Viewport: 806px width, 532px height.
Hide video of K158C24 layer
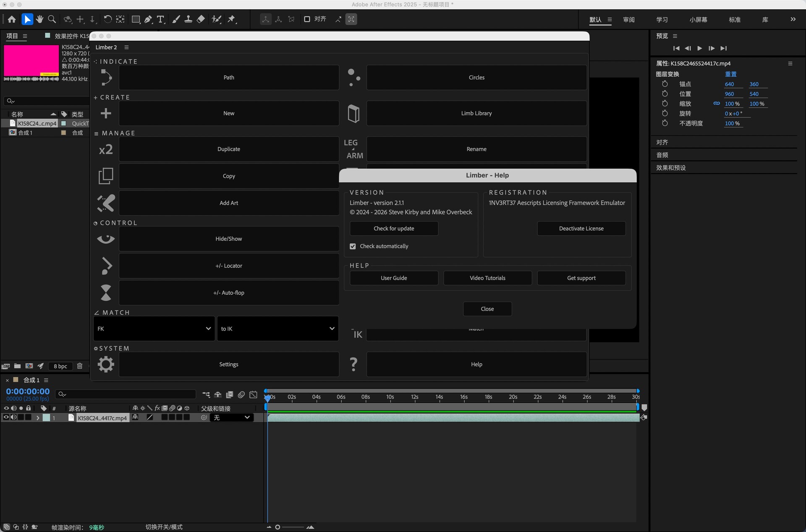pos(6,417)
